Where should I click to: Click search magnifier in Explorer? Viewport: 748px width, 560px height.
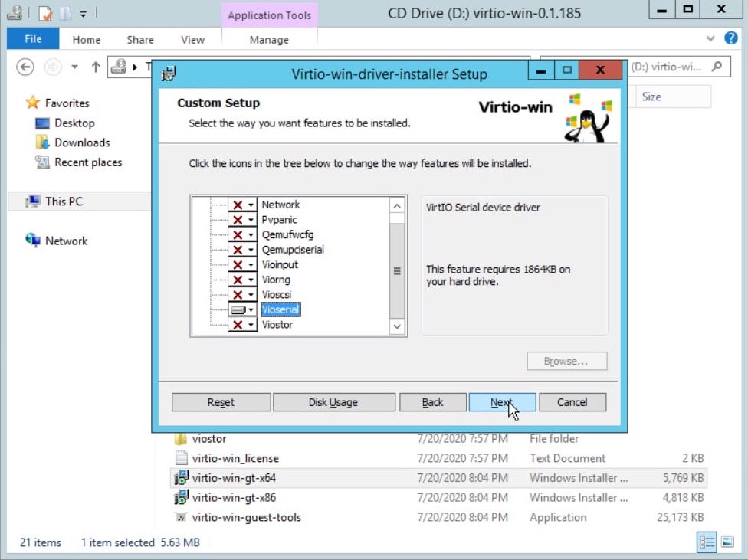pyautogui.click(x=717, y=67)
